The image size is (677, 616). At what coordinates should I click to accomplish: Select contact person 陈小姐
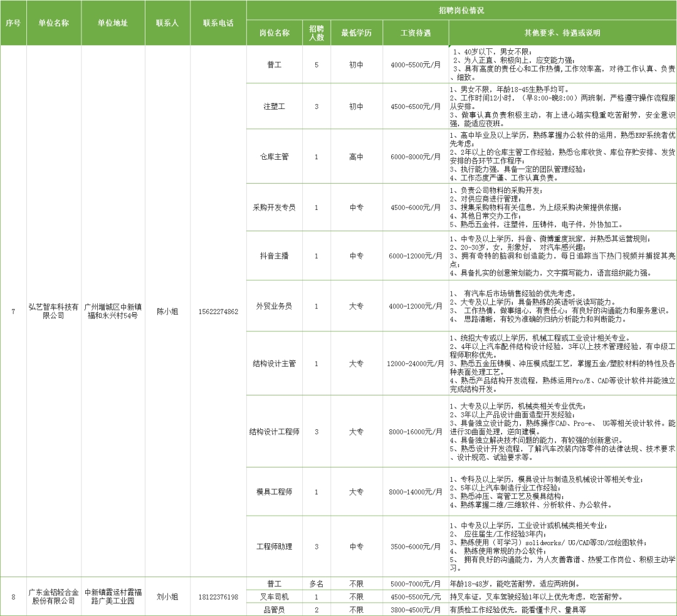pos(168,310)
